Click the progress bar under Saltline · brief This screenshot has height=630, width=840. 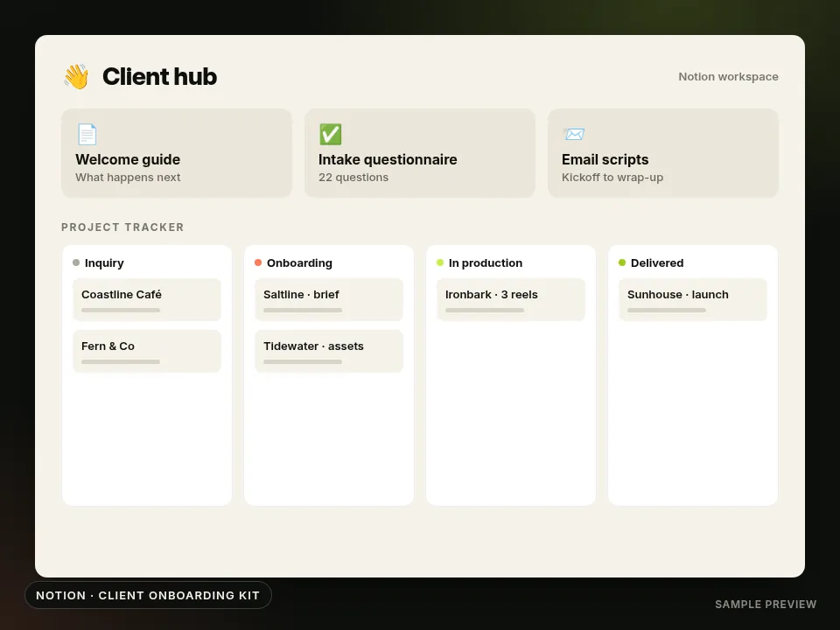tap(303, 310)
